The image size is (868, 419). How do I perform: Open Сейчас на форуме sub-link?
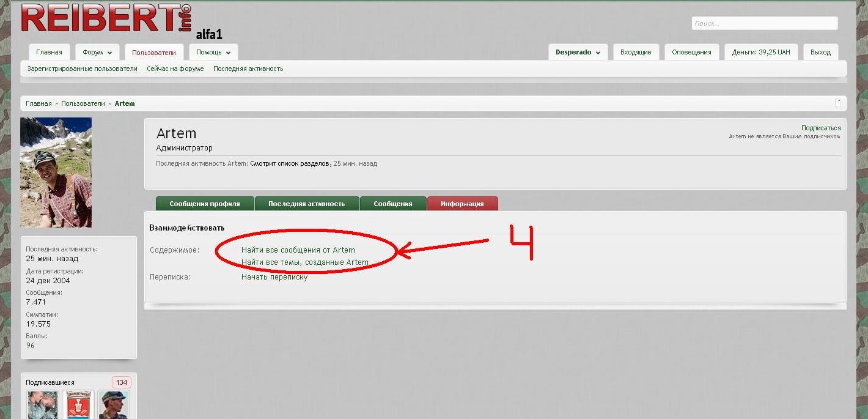pos(175,69)
